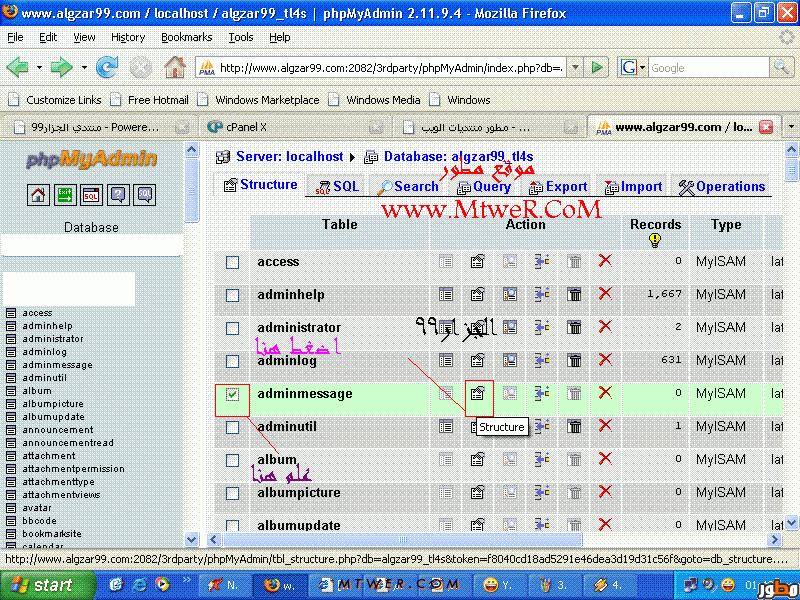Viewport: 800px width, 600px height.
Task: Switch to the Export tab
Action: pyautogui.click(x=558, y=186)
